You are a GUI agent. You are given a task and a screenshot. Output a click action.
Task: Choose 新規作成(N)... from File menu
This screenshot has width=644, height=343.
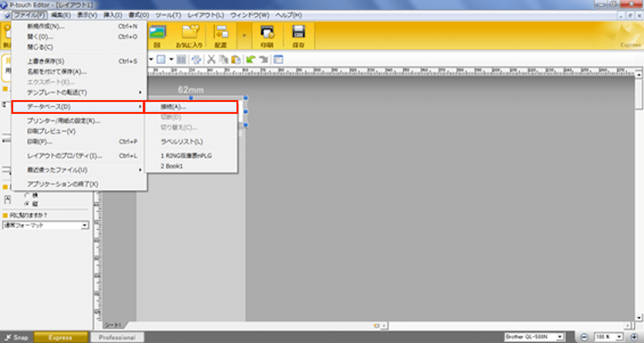tap(79, 26)
